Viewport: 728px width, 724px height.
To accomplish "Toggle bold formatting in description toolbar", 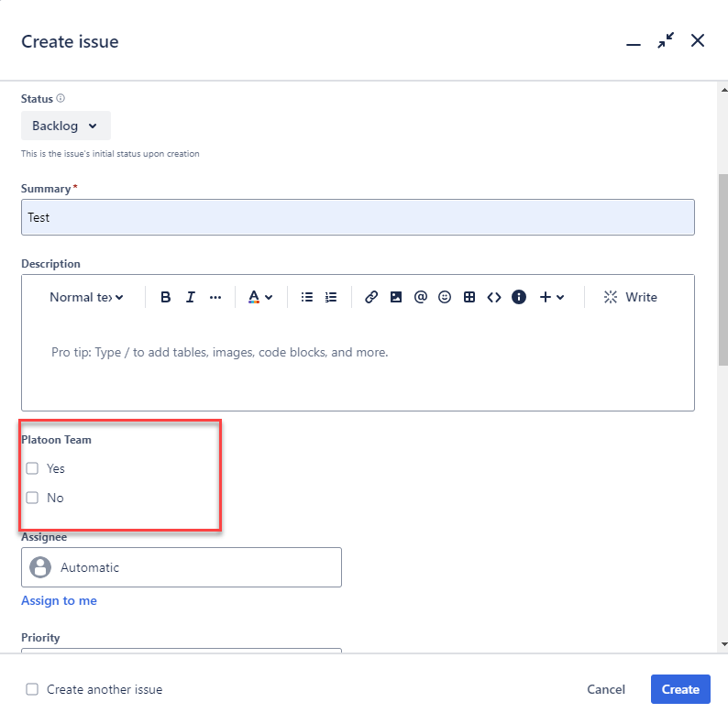I will 165,297.
